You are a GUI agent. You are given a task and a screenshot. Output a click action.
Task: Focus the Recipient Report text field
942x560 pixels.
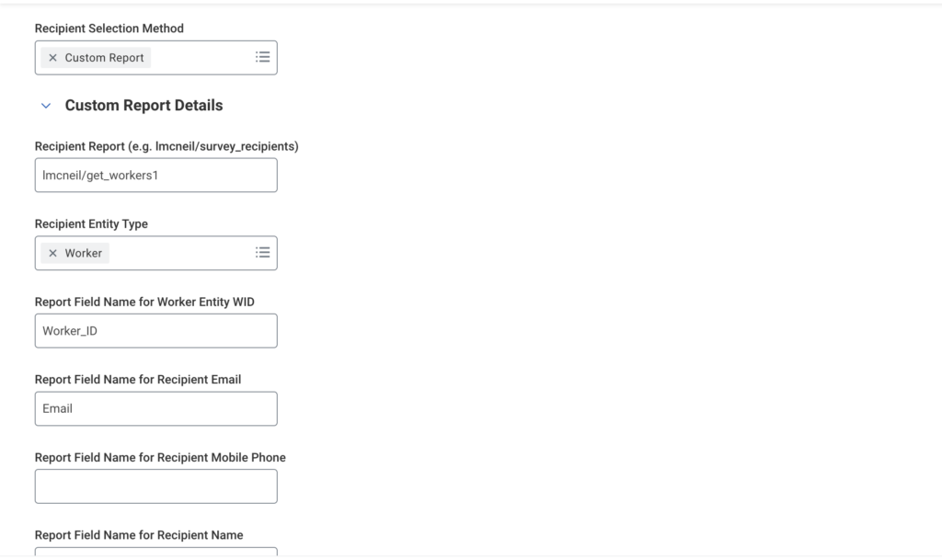155,175
